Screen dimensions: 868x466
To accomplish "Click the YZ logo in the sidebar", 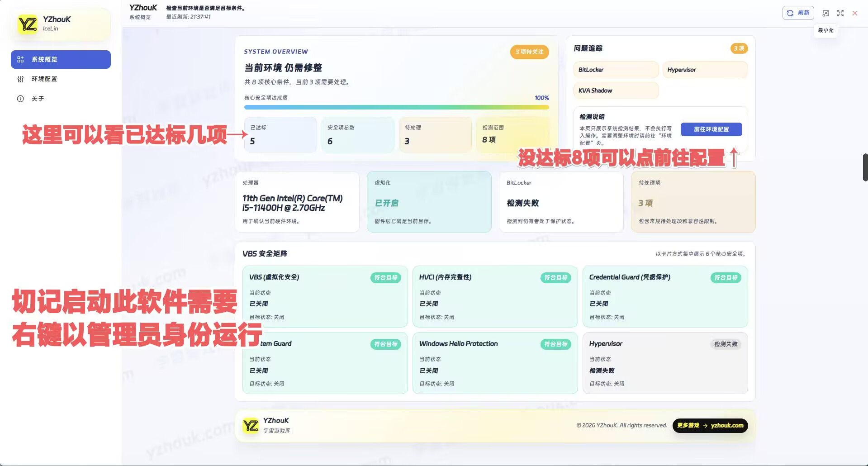I will tap(27, 24).
